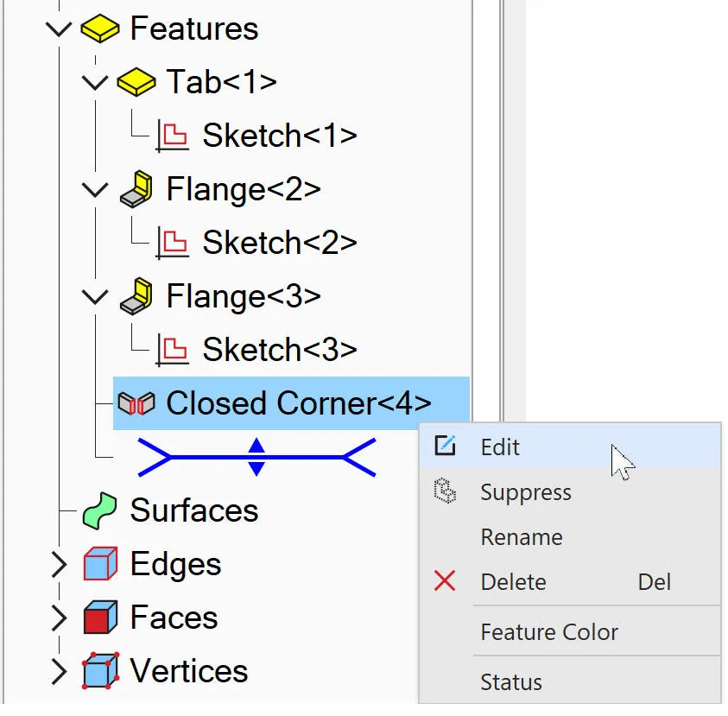Click the yellow Tab<1> feature icon

click(136, 82)
